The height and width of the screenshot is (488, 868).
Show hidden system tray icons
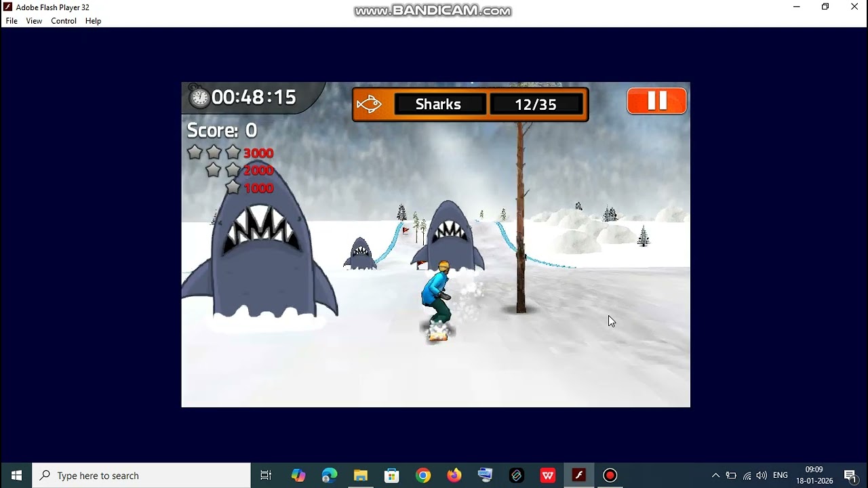[715, 475]
